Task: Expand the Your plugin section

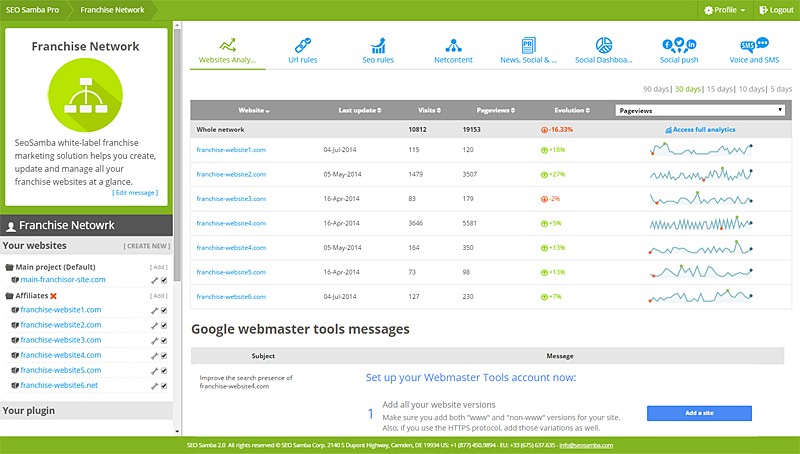Action: [86, 411]
